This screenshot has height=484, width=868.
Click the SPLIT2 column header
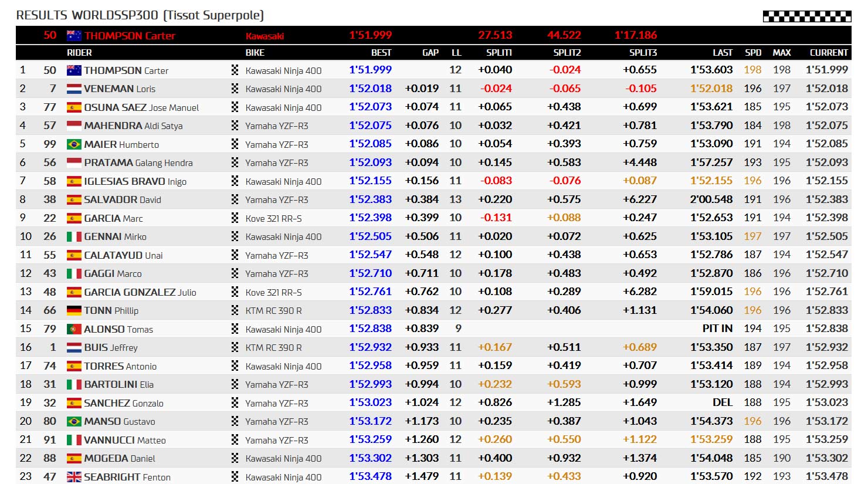click(567, 53)
